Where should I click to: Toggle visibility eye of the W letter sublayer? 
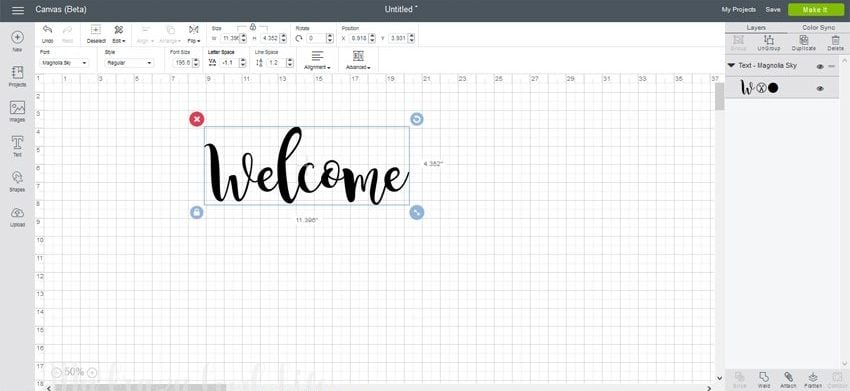820,88
